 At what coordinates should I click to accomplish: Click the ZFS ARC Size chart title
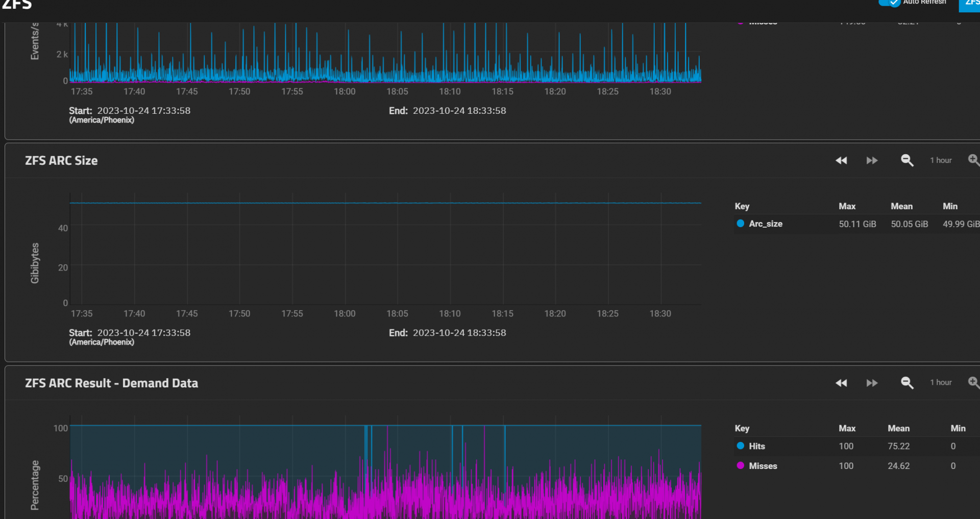61,161
